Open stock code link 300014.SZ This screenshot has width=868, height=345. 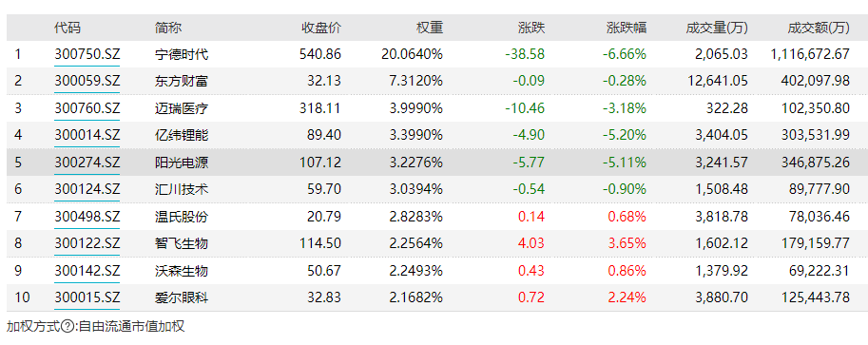(87, 135)
